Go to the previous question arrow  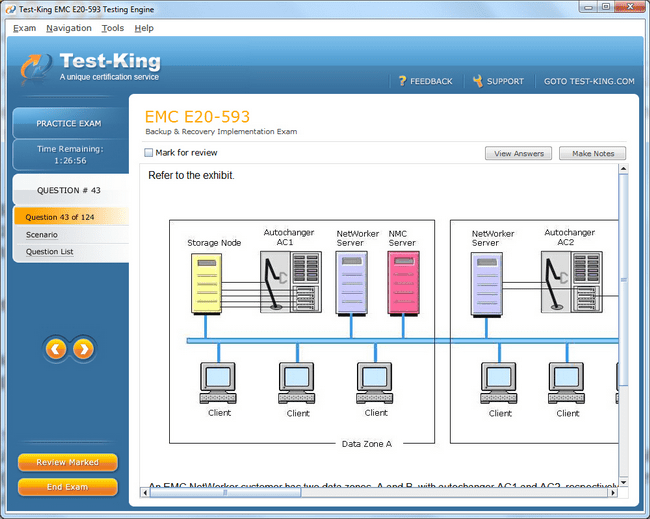pyautogui.click(x=56, y=349)
